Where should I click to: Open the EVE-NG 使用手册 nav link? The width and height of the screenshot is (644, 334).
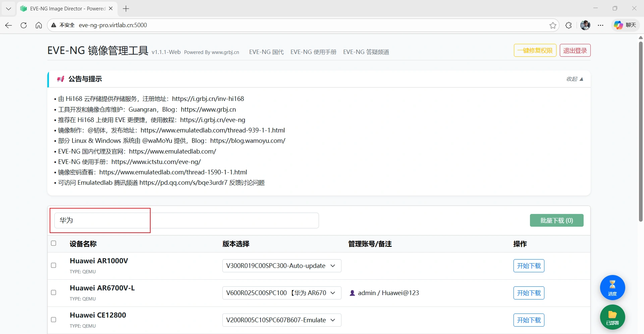[313, 52]
